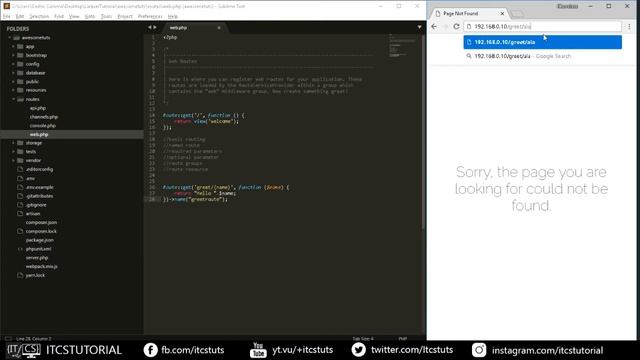The width and height of the screenshot is (640, 360).
Task: Open the View menu
Action: pyautogui.click(x=74, y=16)
